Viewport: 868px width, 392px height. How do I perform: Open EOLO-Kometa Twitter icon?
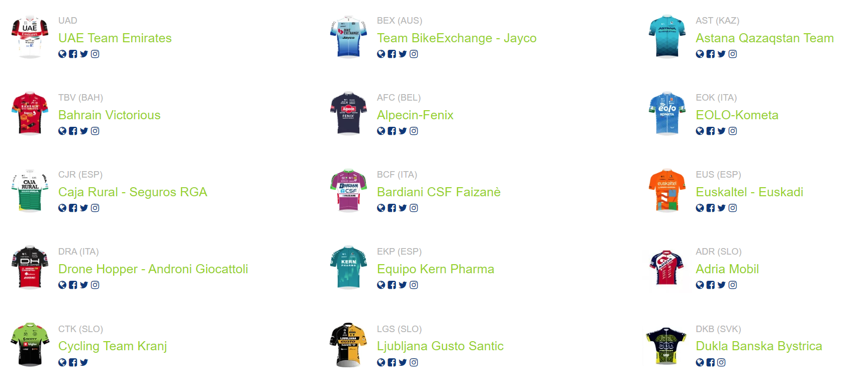pos(722,131)
